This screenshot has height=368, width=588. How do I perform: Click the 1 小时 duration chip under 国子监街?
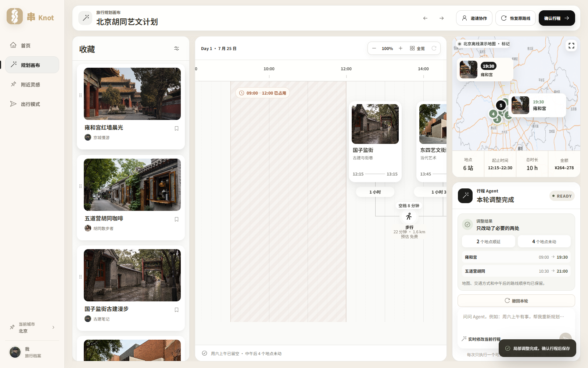pos(375,192)
